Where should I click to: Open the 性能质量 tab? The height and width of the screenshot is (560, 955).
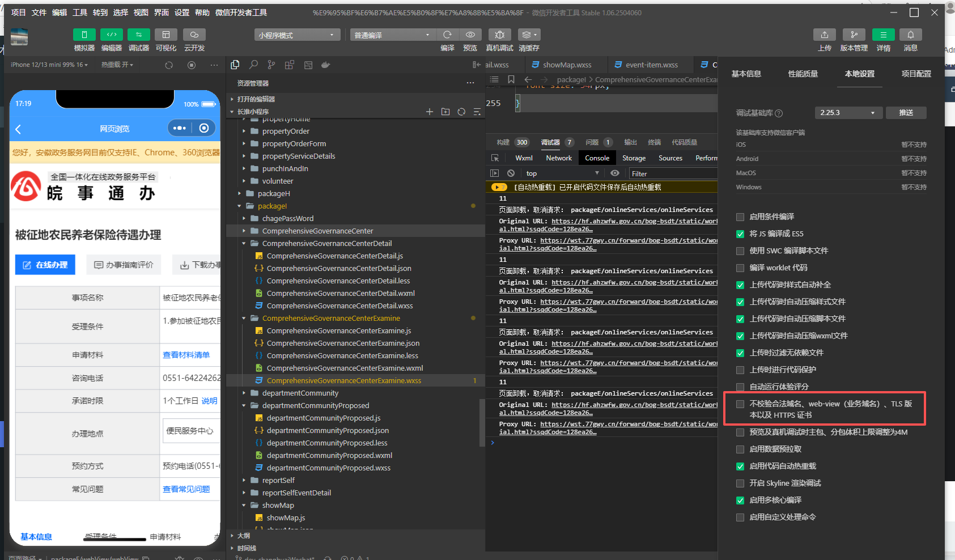(x=803, y=74)
